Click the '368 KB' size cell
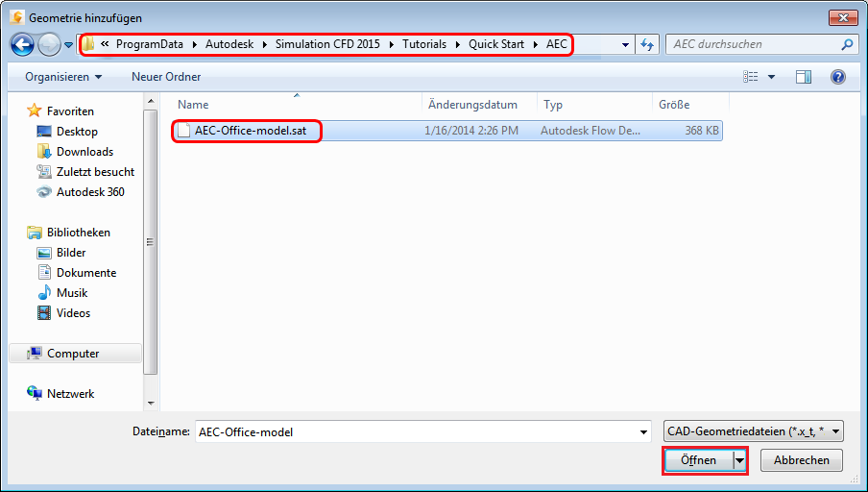This screenshot has width=868, height=492. click(x=702, y=131)
